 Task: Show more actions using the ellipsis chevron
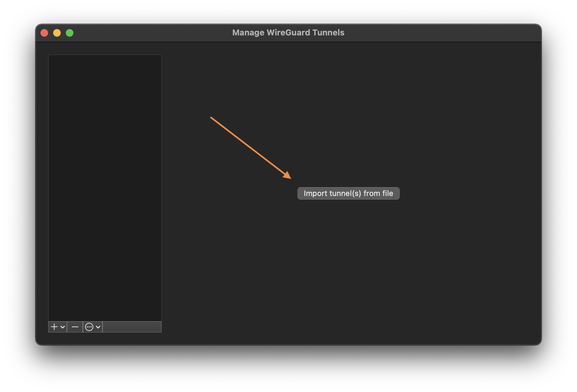point(98,327)
